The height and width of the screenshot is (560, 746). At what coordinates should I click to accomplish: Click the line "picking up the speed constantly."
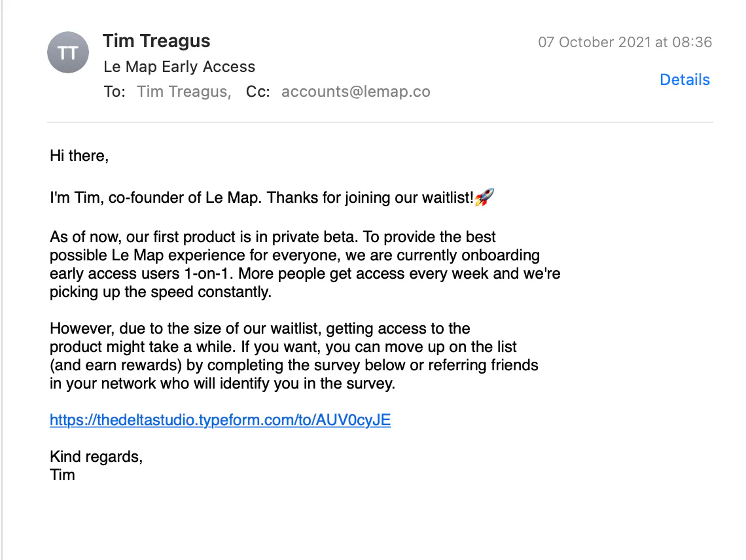(160, 292)
